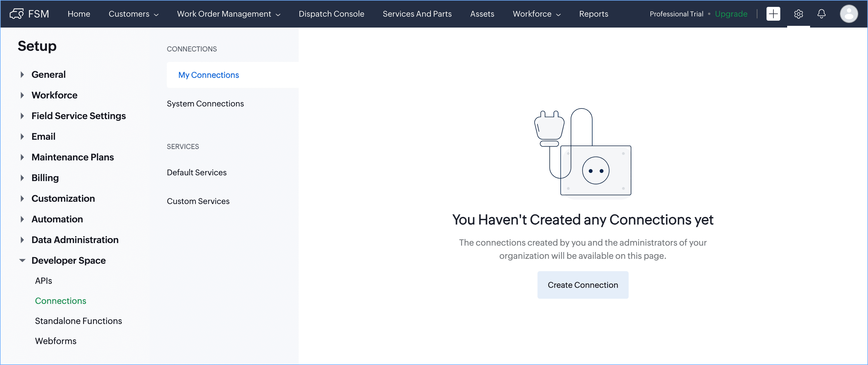Open Webforms under Developer Space
The width and height of the screenshot is (868, 365).
[x=56, y=341]
